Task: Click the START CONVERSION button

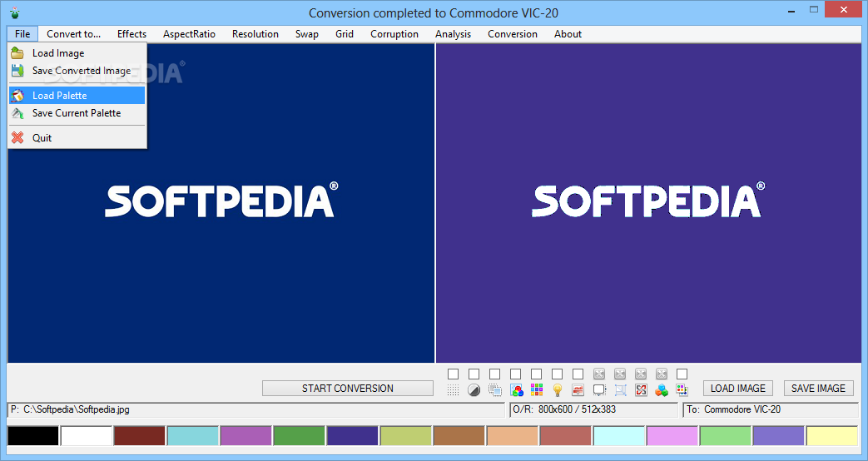Action: [348, 389]
